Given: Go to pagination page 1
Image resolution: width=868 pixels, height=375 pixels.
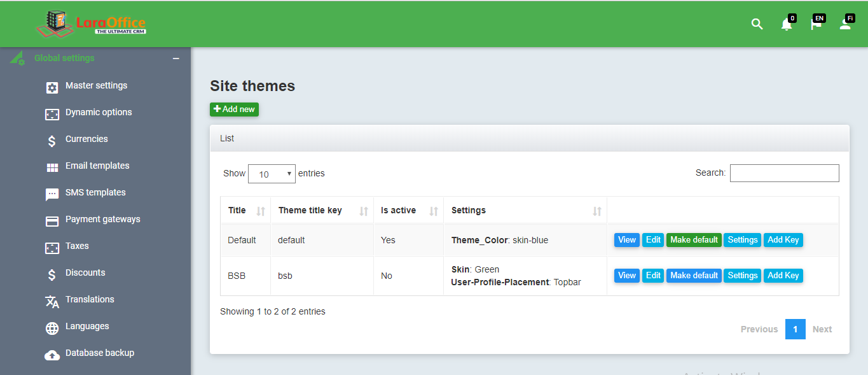Looking at the screenshot, I should pyautogui.click(x=795, y=329).
